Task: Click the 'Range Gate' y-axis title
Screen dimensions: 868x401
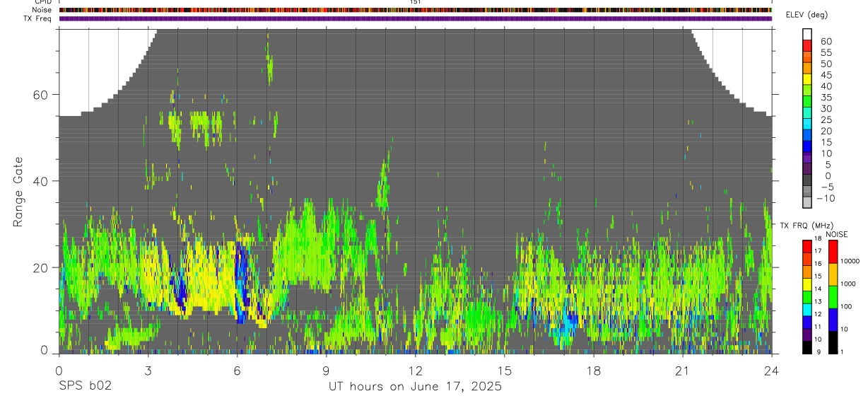Action: [x=18, y=192]
